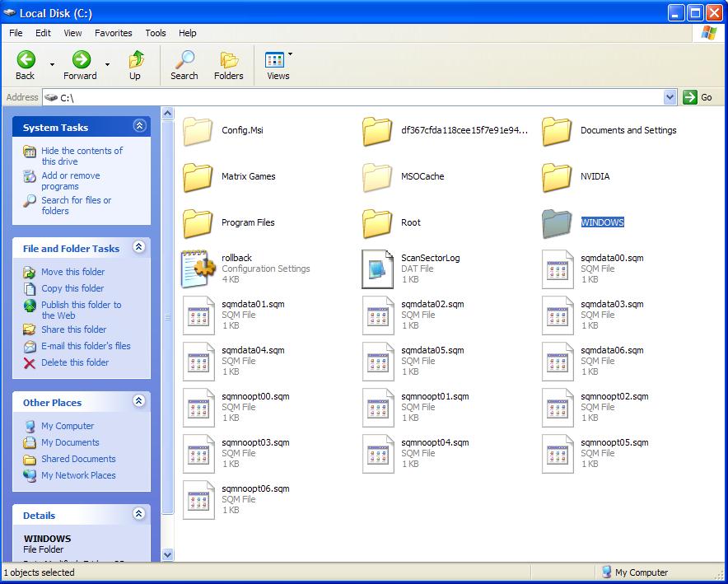Open the Help menu

click(188, 33)
